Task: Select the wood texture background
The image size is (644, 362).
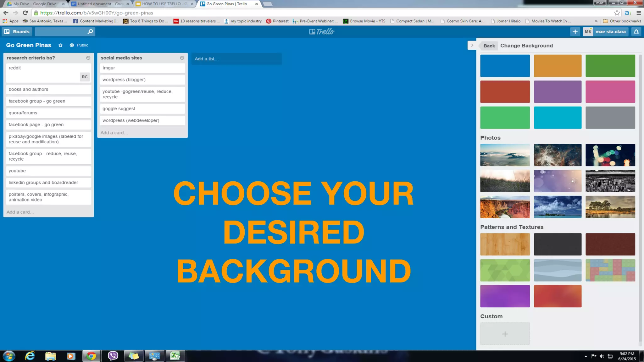Action: (505, 244)
